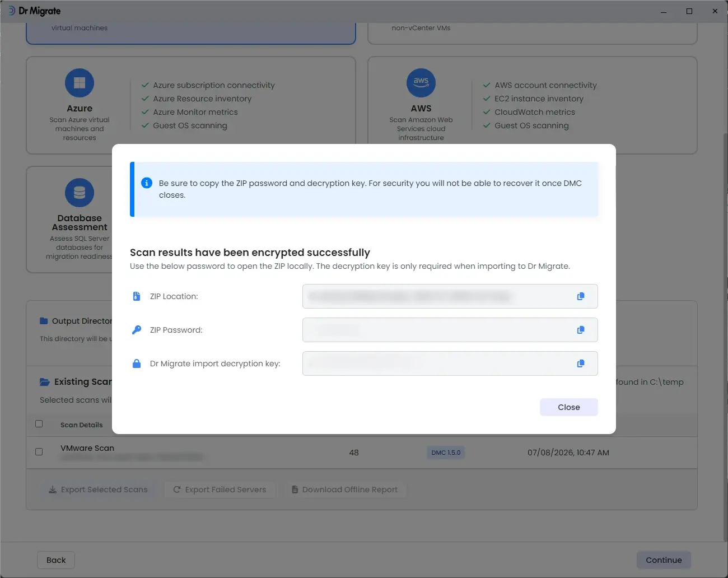Copy the ZIP Location value

coord(581,296)
